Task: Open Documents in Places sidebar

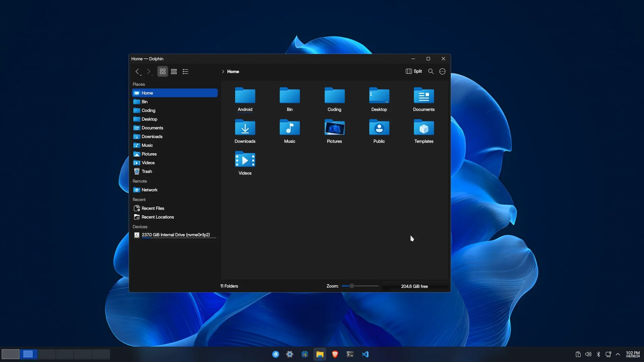Action: click(175, 128)
